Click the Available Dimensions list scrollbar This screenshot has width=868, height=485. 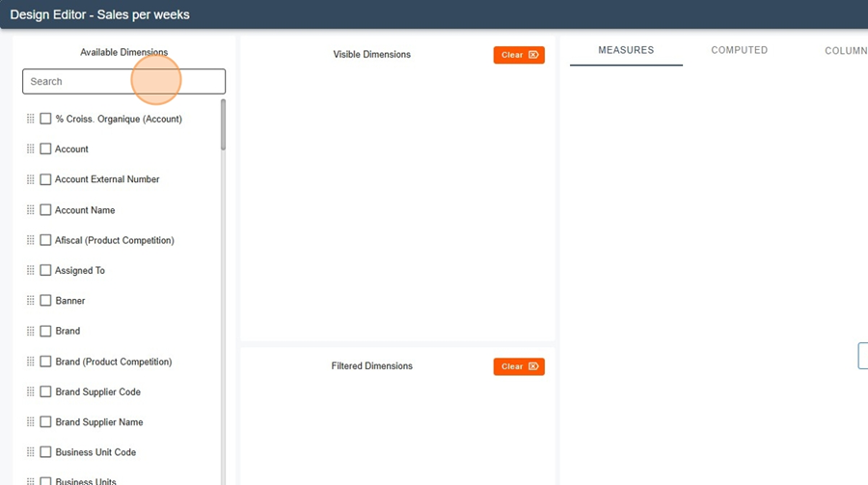coord(223,124)
